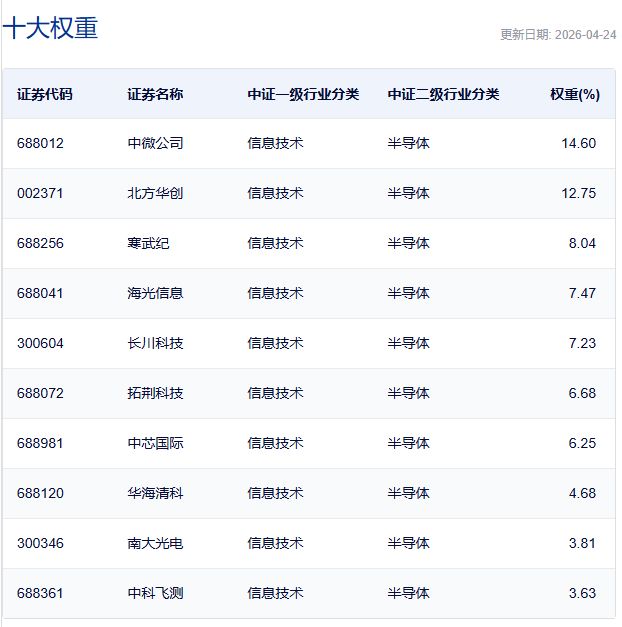Click the 14.60 weight cell
The height and width of the screenshot is (627, 622).
578,143
